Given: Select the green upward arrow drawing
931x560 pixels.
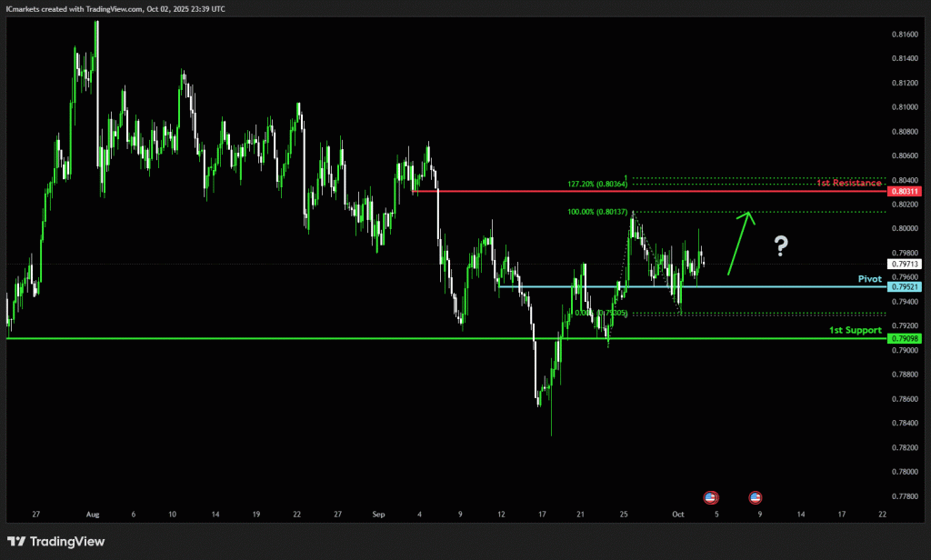Looking at the screenshot, I should [737, 243].
